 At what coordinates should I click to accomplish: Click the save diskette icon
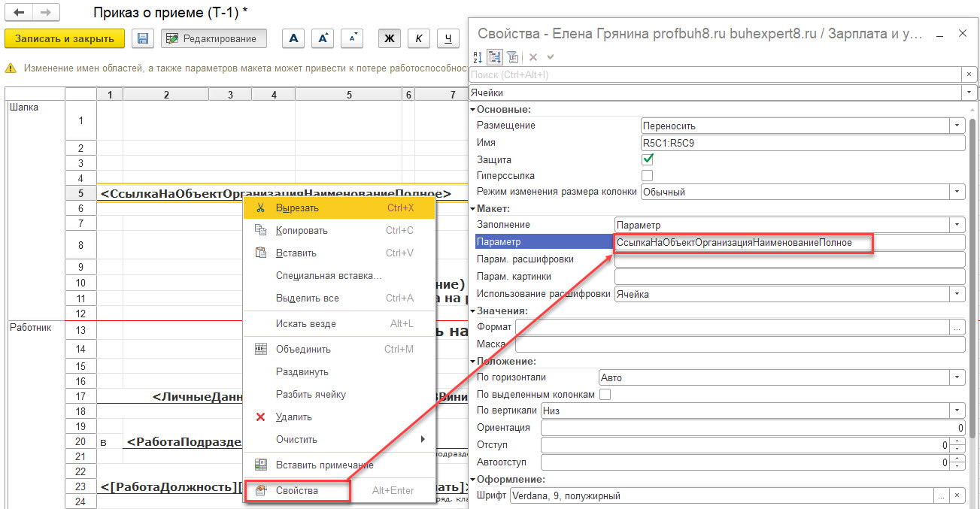[x=143, y=38]
